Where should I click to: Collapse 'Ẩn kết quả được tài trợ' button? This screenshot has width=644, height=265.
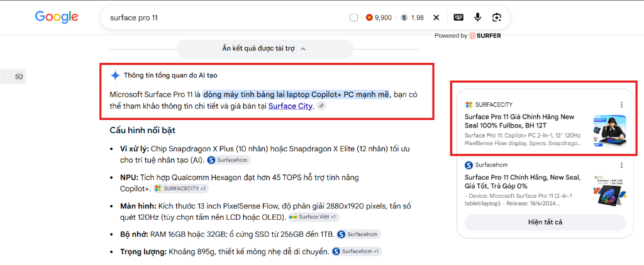265,49
